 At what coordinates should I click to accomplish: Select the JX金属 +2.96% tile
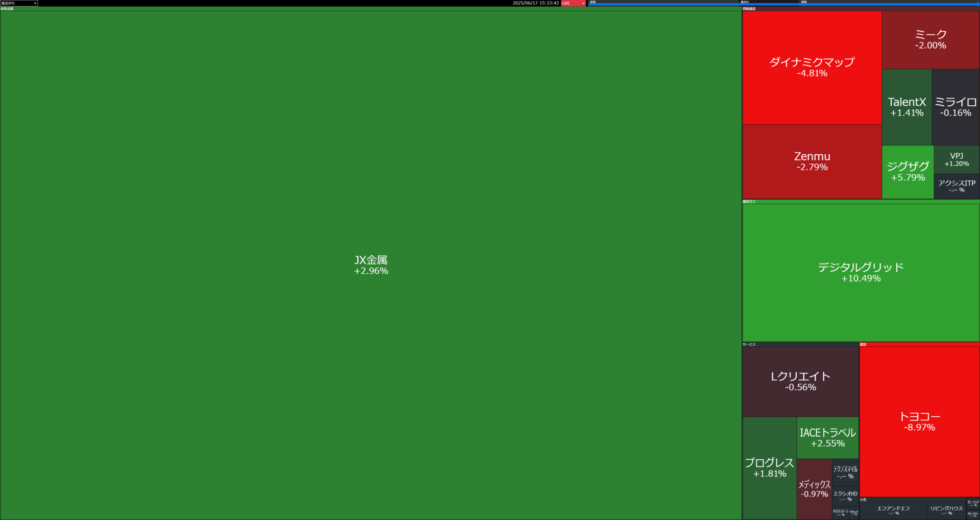371,265
